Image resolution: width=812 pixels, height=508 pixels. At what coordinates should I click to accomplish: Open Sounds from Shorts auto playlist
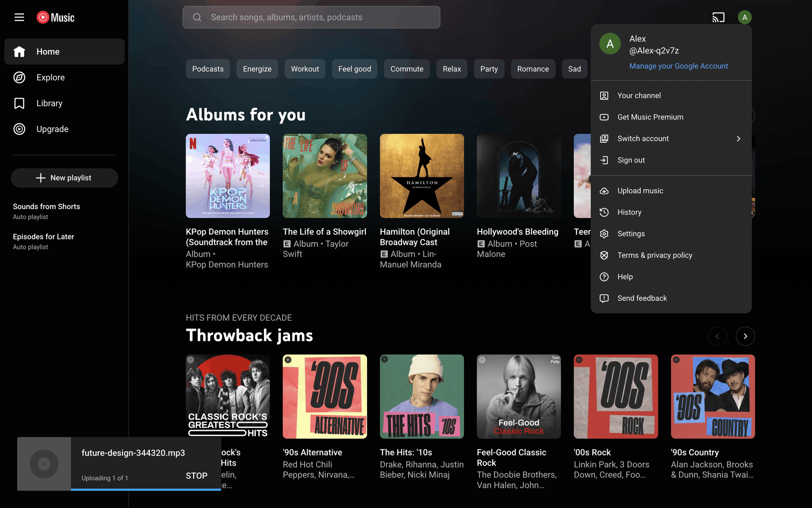(64, 211)
